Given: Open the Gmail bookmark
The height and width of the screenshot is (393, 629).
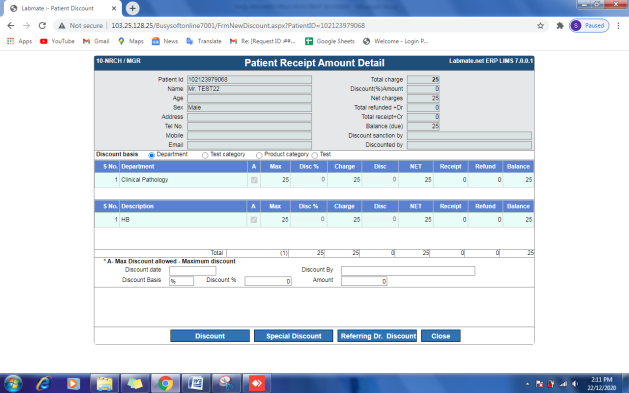Looking at the screenshot, I should pos(96,41).
